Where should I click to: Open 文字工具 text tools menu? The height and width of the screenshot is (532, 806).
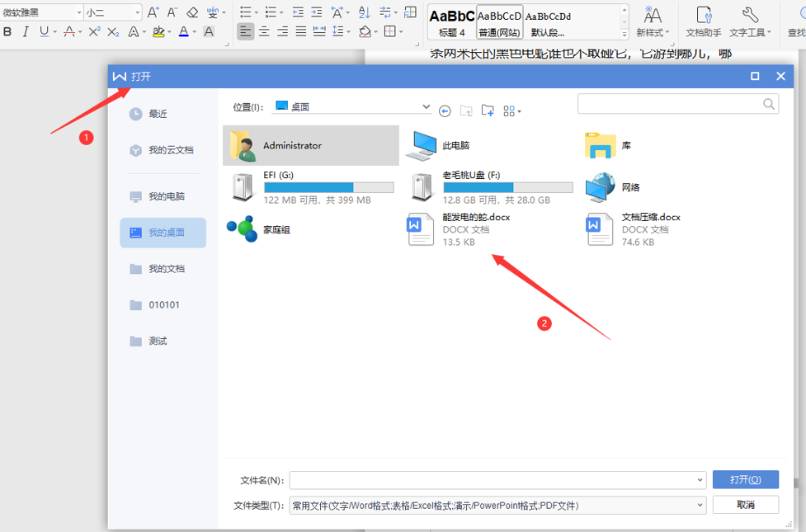coord(750,22)
